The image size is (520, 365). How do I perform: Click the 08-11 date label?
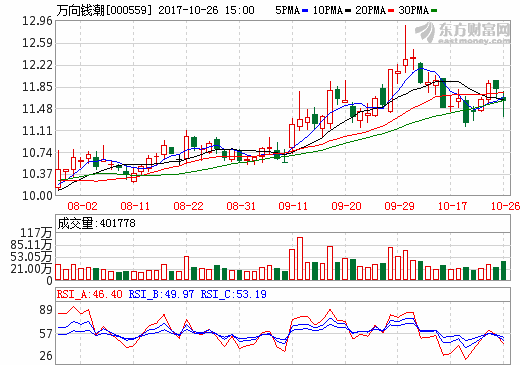tap(135, 206)
